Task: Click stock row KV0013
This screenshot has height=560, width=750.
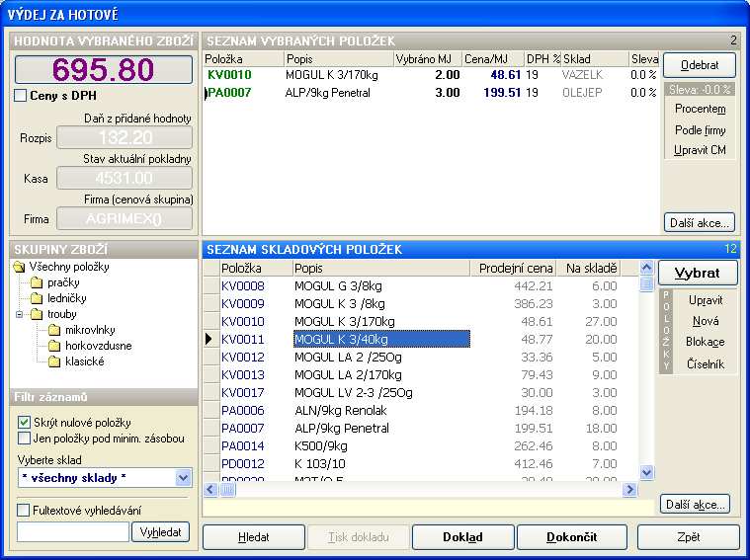Action: coord(421,374)
